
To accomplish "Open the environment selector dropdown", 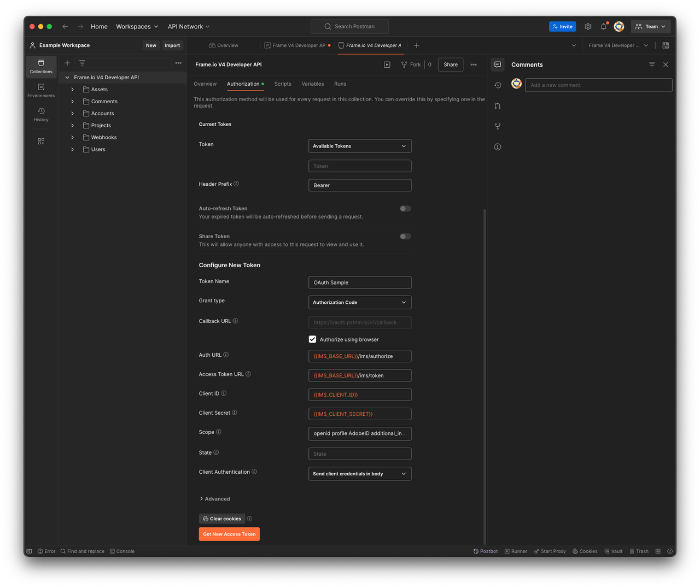I will click(x=618, y=45).
